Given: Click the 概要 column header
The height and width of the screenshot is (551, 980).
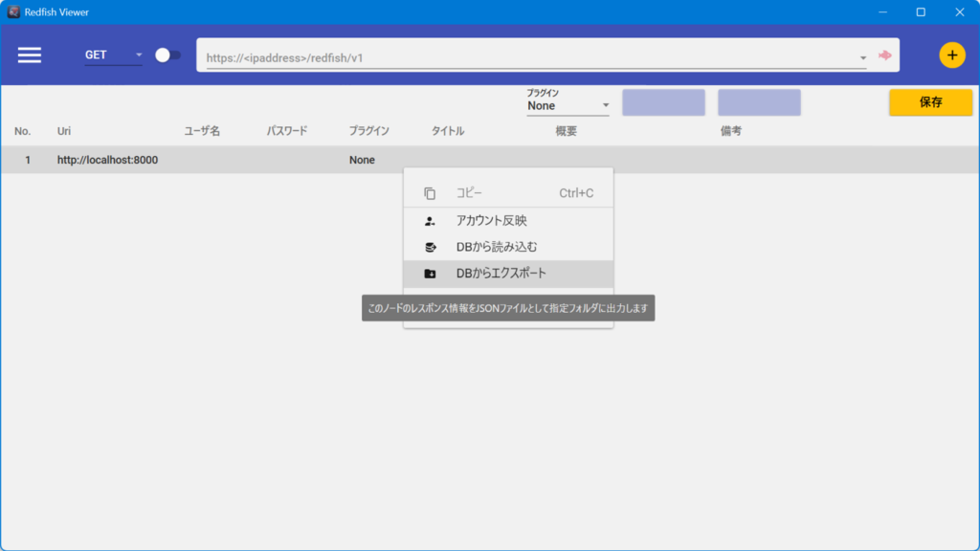Looking at the screenshot, I should click(567, 131).
